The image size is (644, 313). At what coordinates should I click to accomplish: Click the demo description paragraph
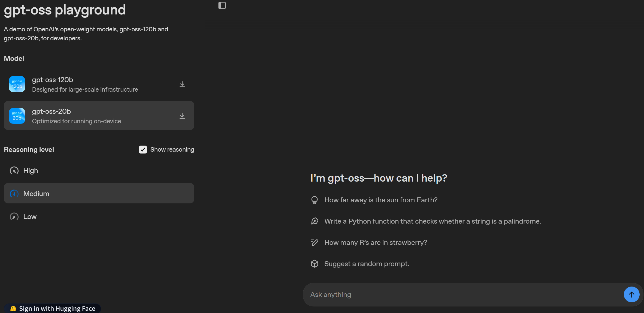pos(86,34)
